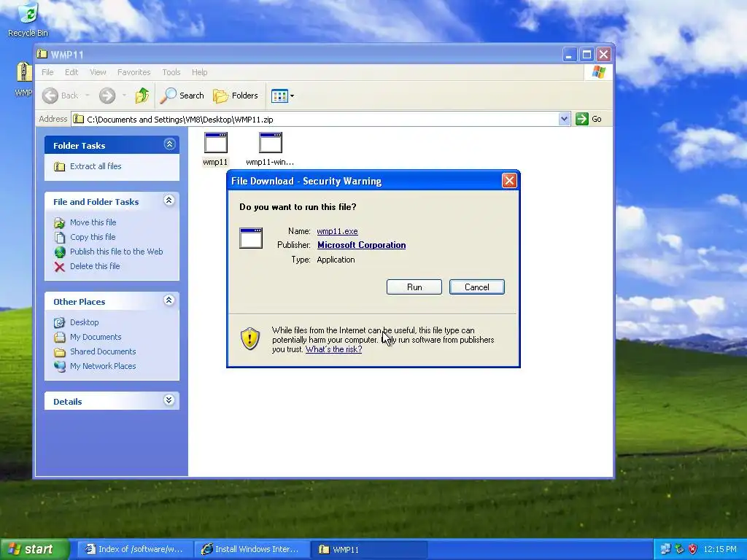Open the View menu
Viewport: 747px width, 560px height.
point(98,72)
